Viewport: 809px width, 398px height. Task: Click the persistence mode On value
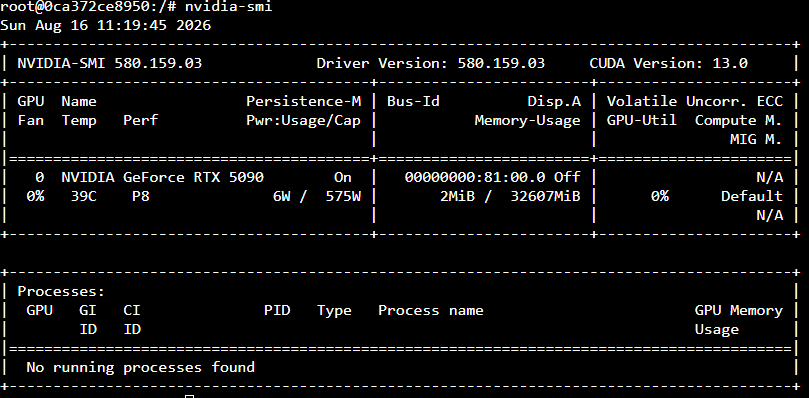point(343,177)
